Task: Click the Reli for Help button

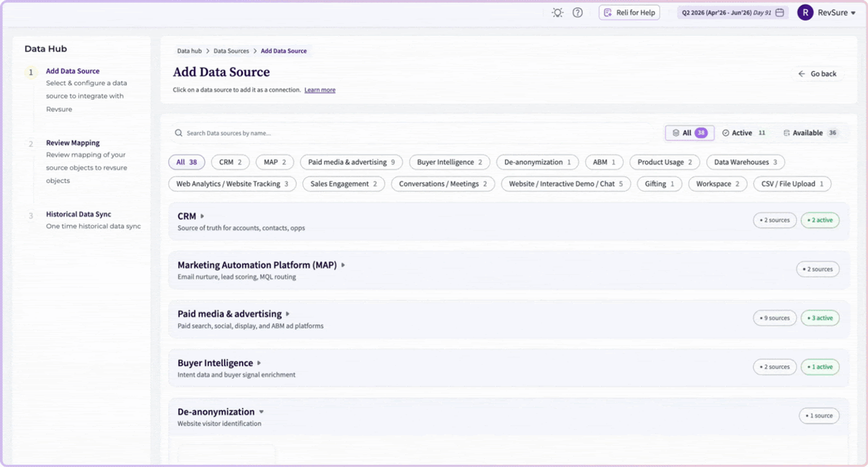Action: (629, 12)
